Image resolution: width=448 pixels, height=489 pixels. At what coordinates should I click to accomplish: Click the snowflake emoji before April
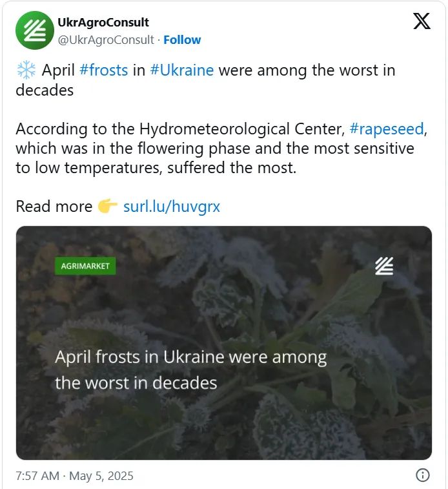(26, 70)
